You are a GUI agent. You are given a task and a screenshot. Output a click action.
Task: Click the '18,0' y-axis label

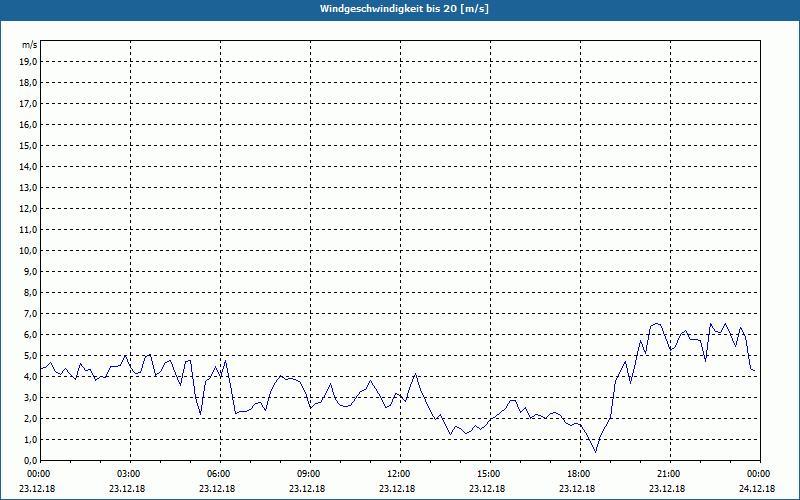pos(28,83)
